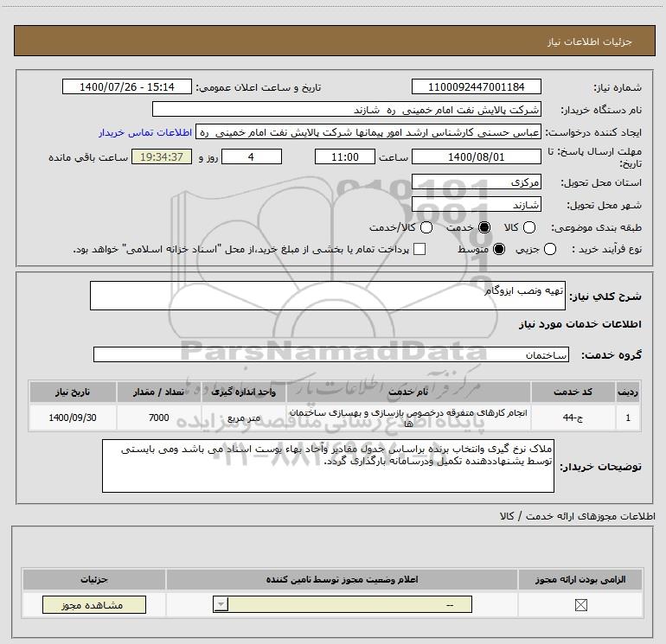Click the ردیف column header
This screenshot has height=644, width=666.
(628, 392)
